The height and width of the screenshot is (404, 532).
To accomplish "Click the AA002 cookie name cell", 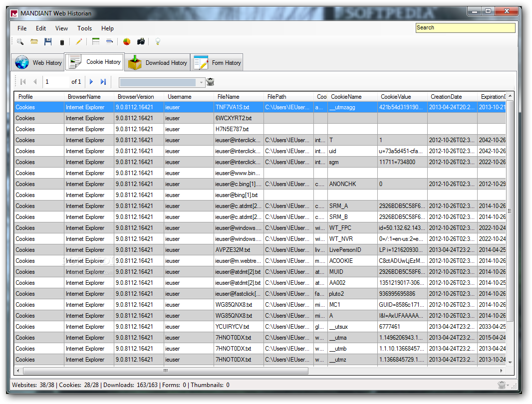I will [x=352, y=283].
